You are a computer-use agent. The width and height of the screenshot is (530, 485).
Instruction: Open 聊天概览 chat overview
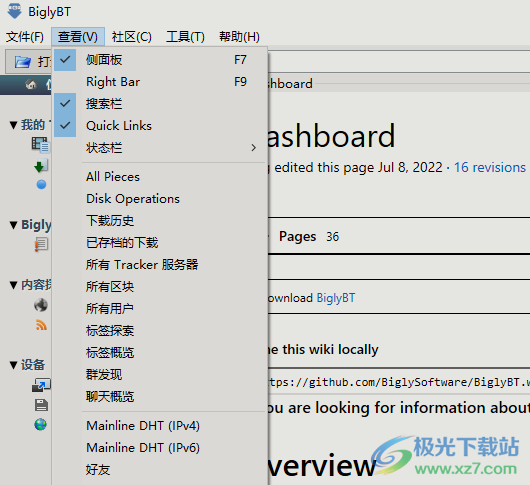coord(159,396)
